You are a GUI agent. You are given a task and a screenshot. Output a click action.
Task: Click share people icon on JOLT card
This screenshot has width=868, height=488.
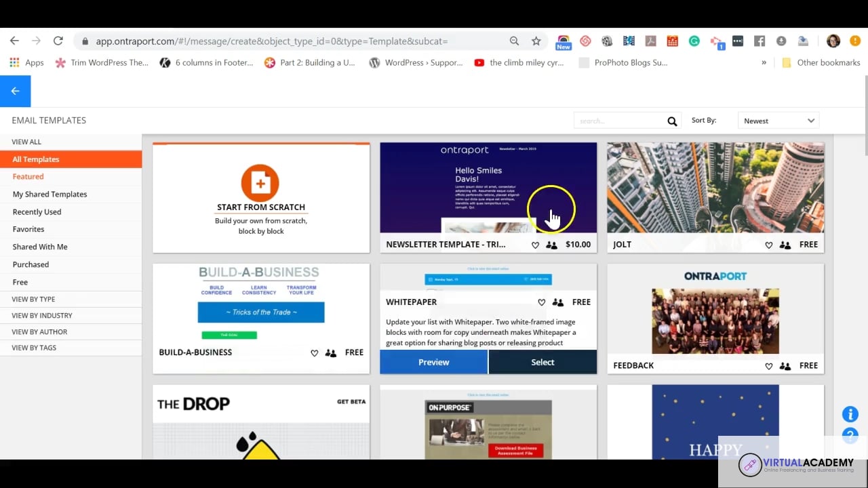click(x=785, y=245)
